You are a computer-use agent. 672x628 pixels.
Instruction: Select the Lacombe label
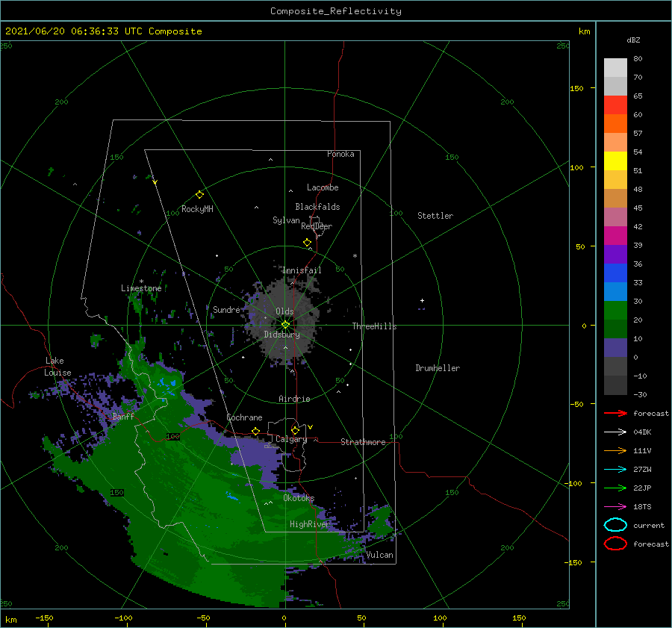[x=323, y=187]
